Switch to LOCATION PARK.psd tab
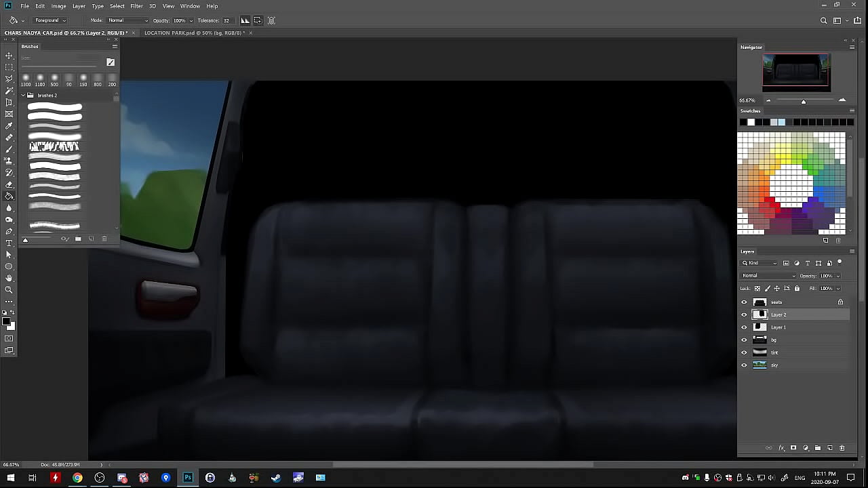 [x=193, y=33]
